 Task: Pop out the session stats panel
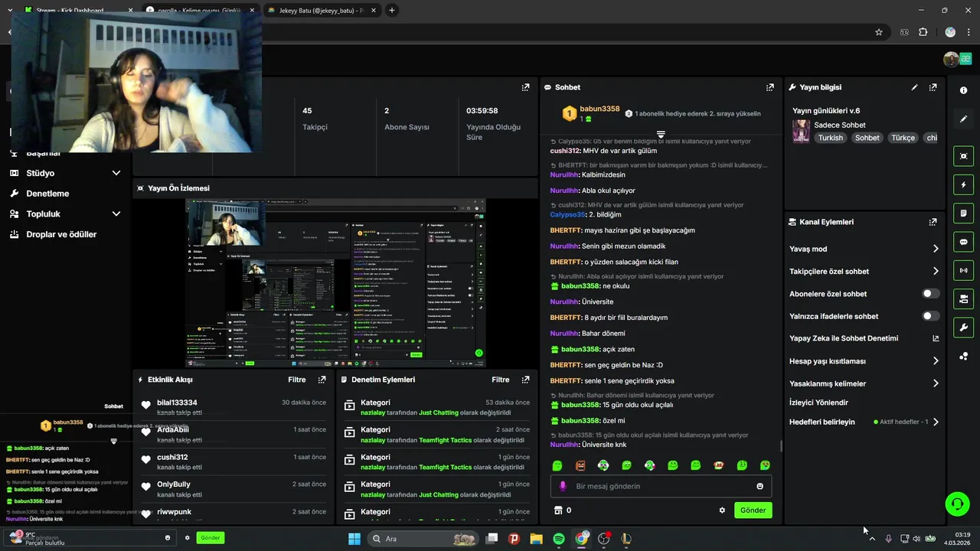525,87
